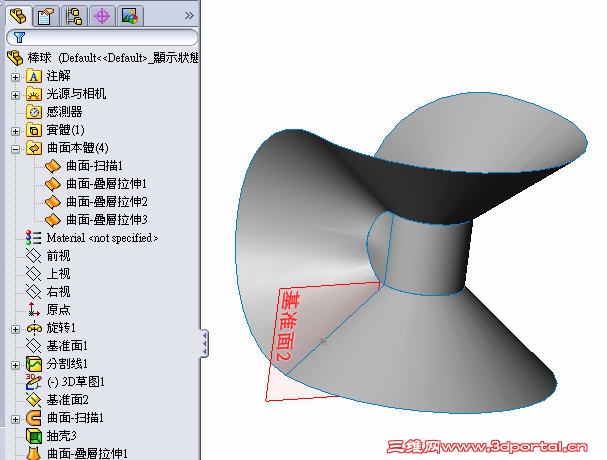Select the 棒球 part root node

click(39, 58)
